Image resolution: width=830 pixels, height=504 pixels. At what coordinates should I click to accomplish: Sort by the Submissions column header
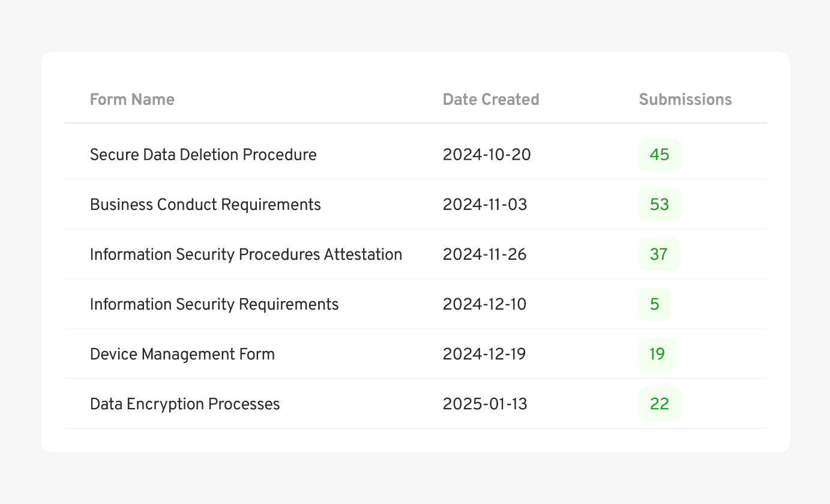click(x=685, y=100)
